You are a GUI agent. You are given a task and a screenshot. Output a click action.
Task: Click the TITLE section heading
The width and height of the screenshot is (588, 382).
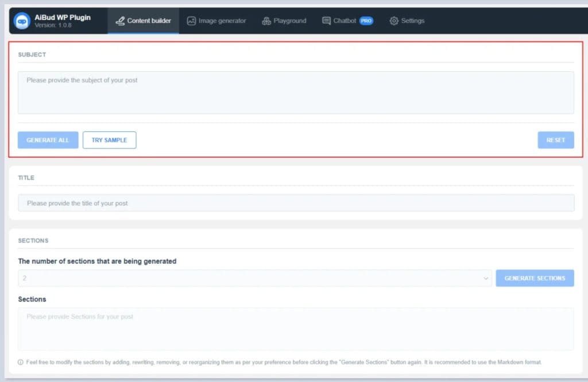point(26,177)
